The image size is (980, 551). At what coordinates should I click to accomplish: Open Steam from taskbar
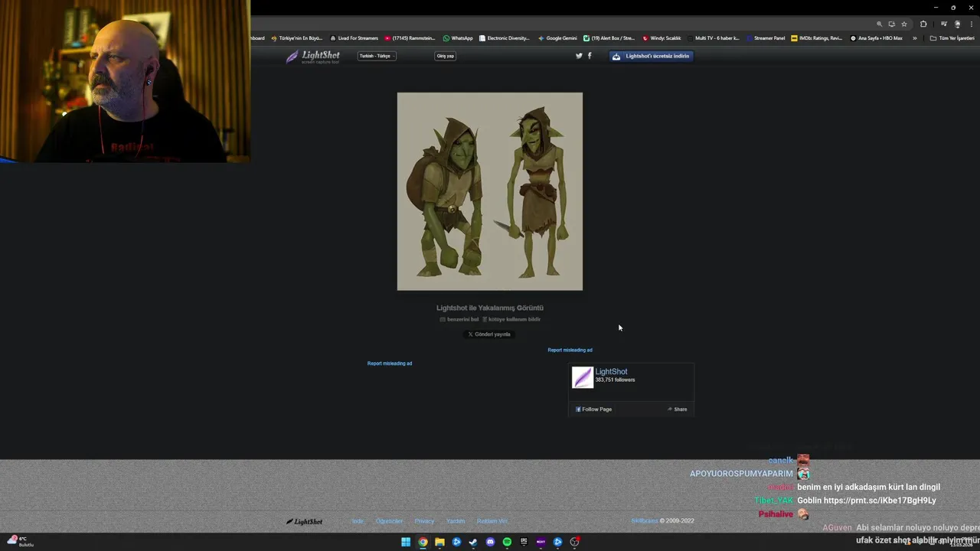(473, 542)
